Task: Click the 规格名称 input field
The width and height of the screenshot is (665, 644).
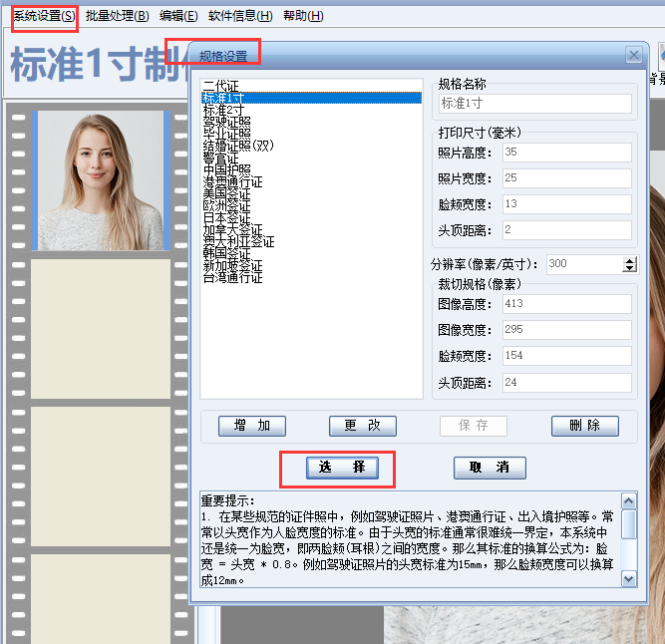Action: [535, 104]
